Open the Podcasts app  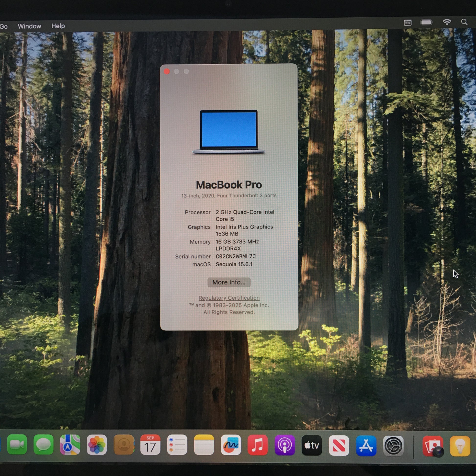coord(285,445)
